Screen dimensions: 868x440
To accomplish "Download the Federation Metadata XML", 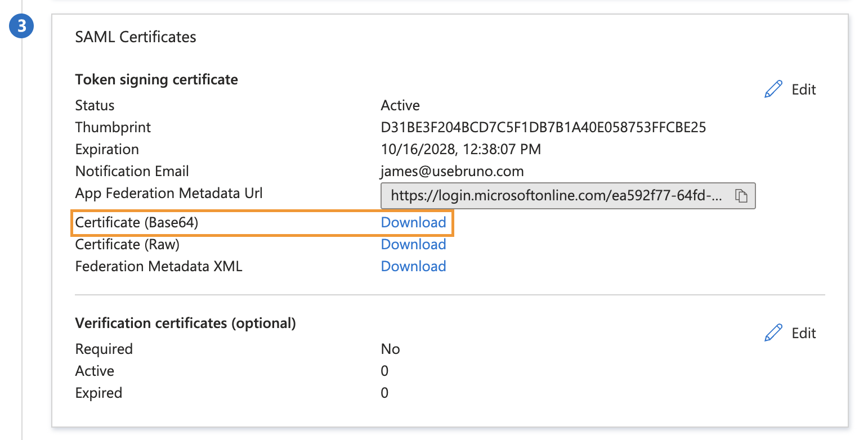I will 413,266.
